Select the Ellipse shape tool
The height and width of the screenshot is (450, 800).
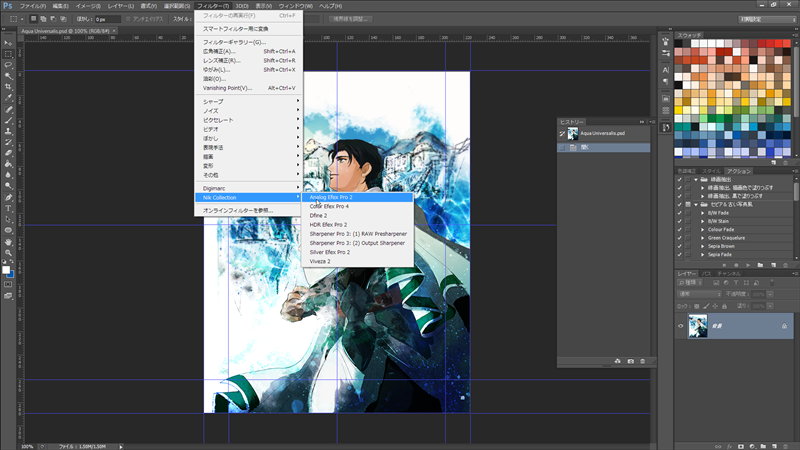click(8, 231)
